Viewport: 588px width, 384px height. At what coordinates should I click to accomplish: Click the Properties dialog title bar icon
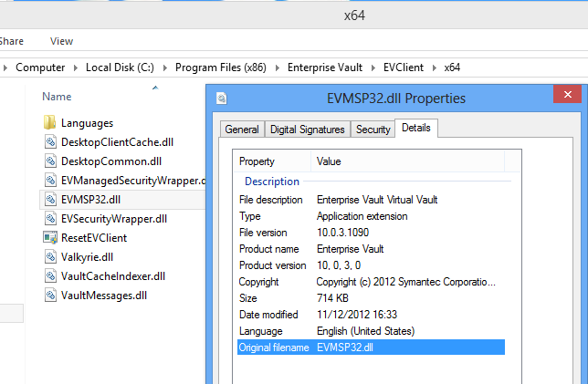[x=221, y=99]
